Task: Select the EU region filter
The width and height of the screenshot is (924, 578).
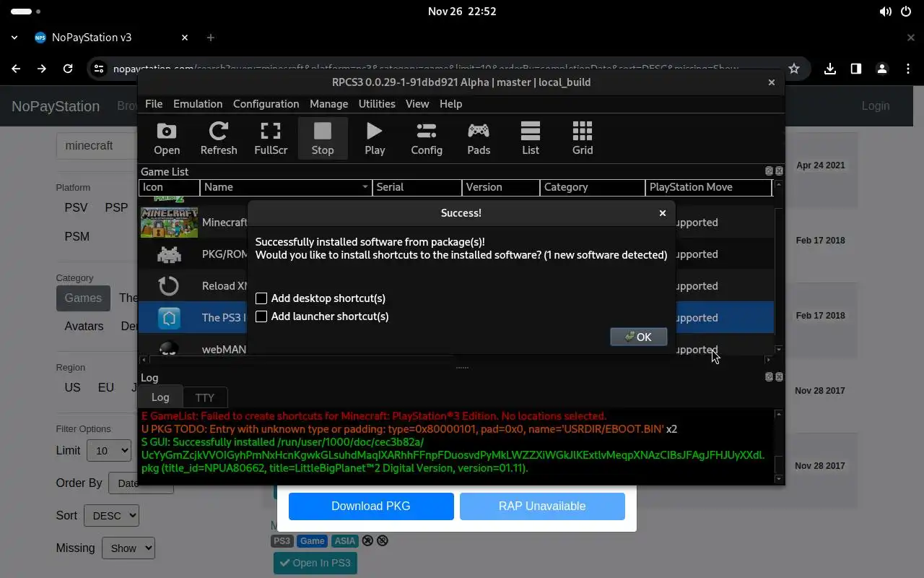Action: click(x=106, y=387)
